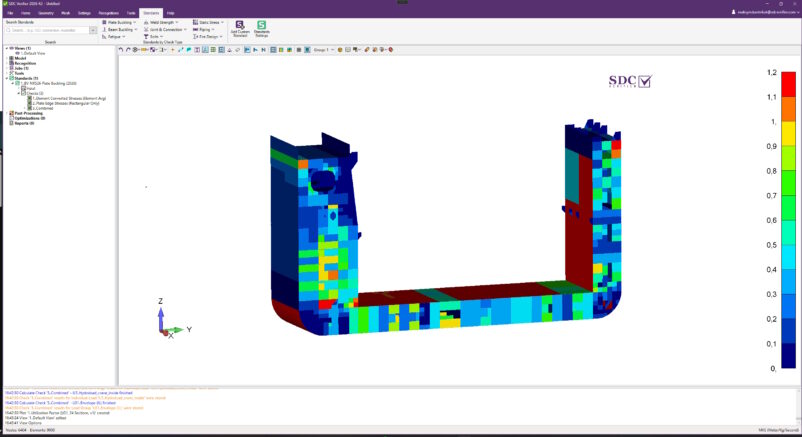Open the Bolts standards button
The width and height of the screenshot is (802, 437).
point(153,37)
